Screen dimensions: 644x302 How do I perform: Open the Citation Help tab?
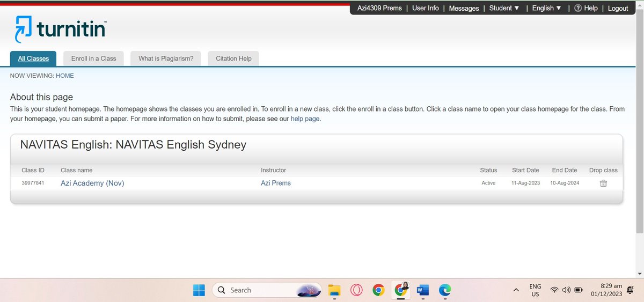[x=233, y=58]
